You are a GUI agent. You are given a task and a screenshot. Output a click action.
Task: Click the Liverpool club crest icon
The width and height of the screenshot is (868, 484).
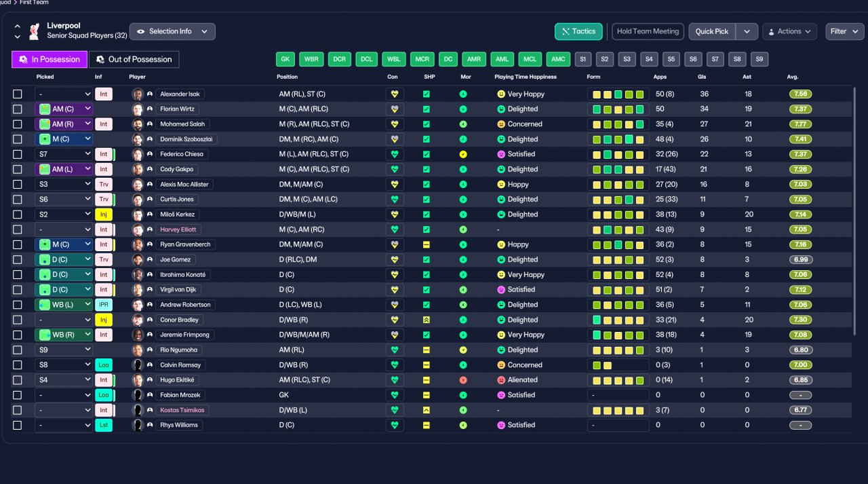pos(34,31)
